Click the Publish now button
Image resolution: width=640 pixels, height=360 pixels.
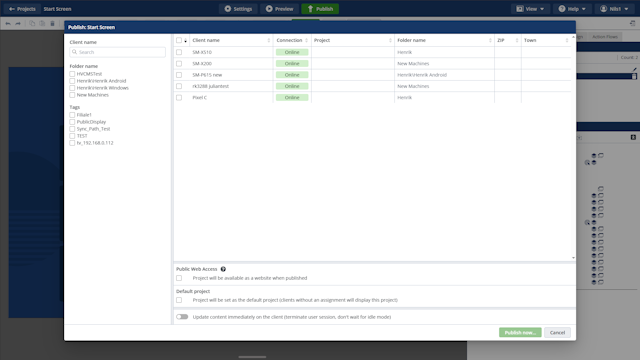(x=520, y=332)
